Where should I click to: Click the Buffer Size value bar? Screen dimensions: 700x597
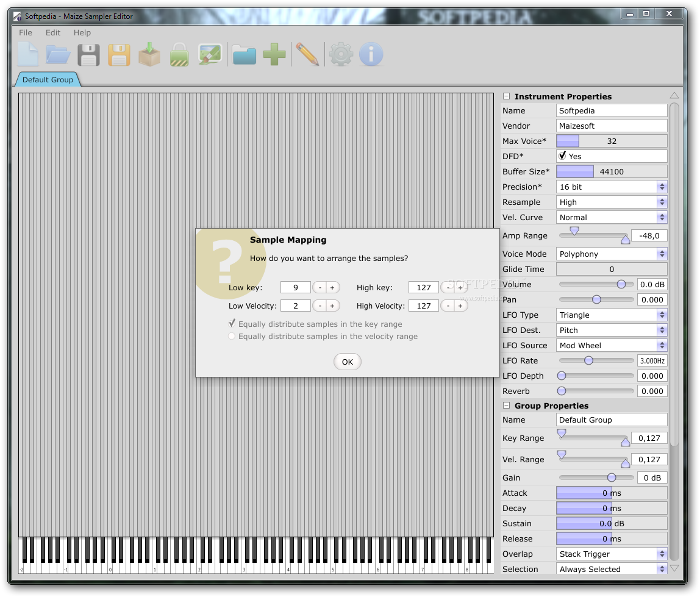click(612, 171)
